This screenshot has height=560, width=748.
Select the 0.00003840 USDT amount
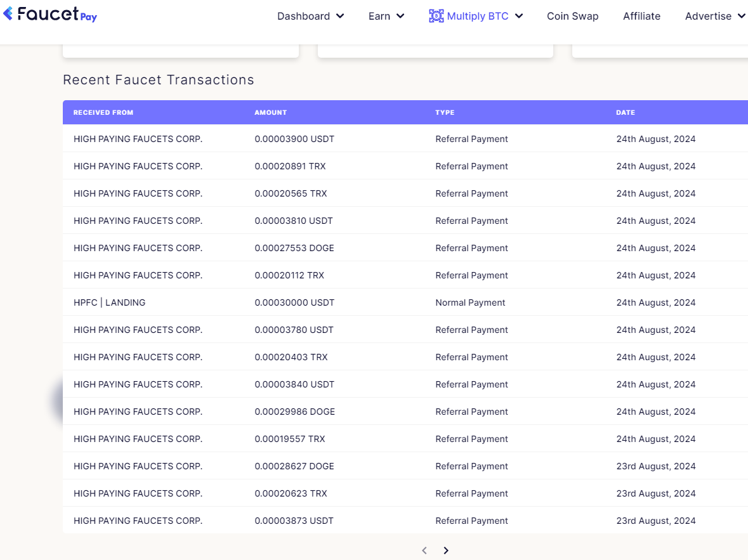point(294,384)
